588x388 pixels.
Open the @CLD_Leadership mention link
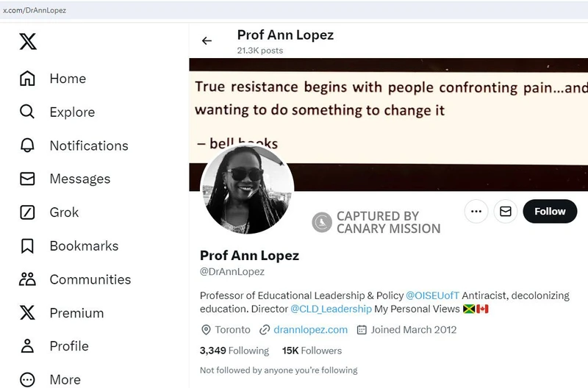point(331,309)
